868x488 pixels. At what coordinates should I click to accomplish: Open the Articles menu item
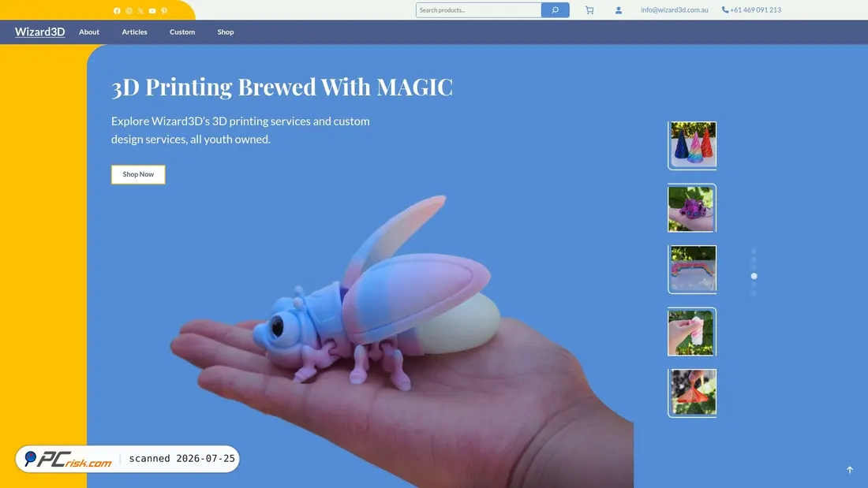point(134,32)
